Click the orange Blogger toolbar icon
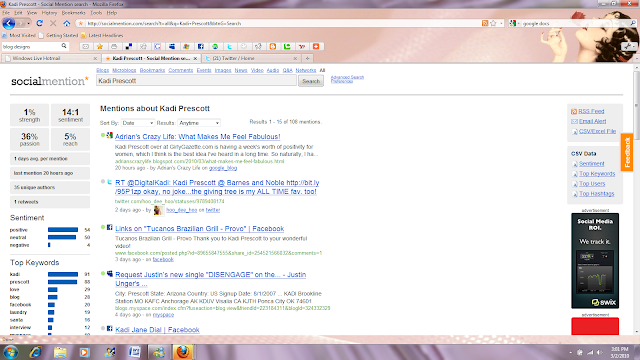 pos(273,47)
